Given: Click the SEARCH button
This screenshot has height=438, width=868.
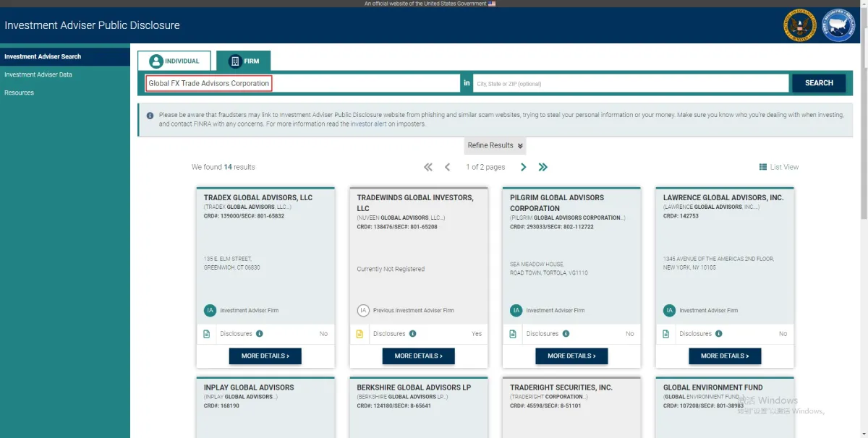Looking at the screenshot, I should [819, 83].
